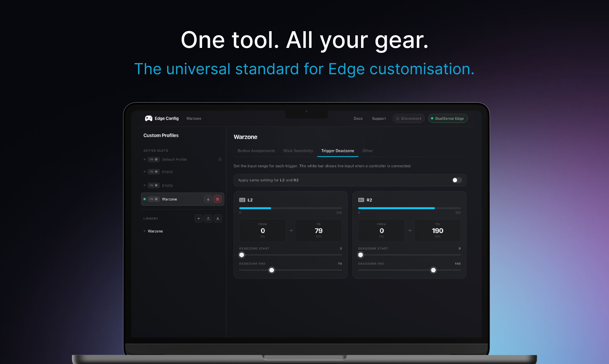
Task: Select Warzone in the Library list
Action: (155, 231)
